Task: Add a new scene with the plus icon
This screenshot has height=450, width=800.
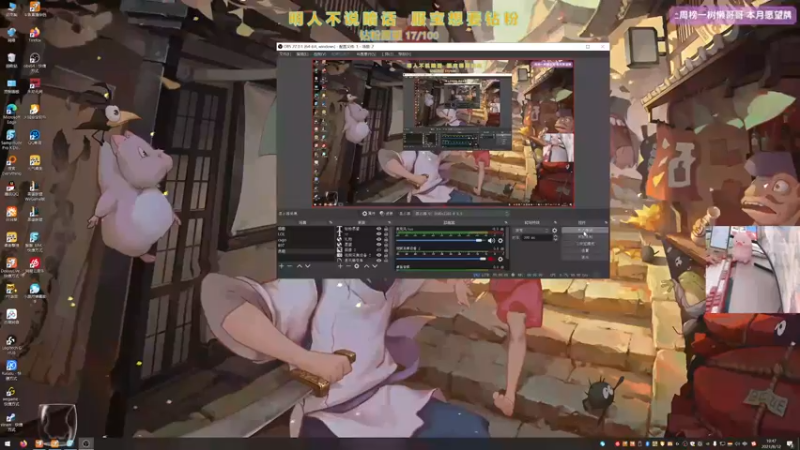Action: point(282,266)
